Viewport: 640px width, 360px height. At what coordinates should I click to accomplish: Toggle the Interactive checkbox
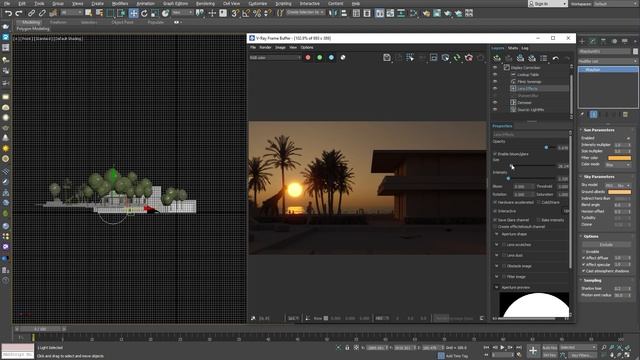[495, 211]
